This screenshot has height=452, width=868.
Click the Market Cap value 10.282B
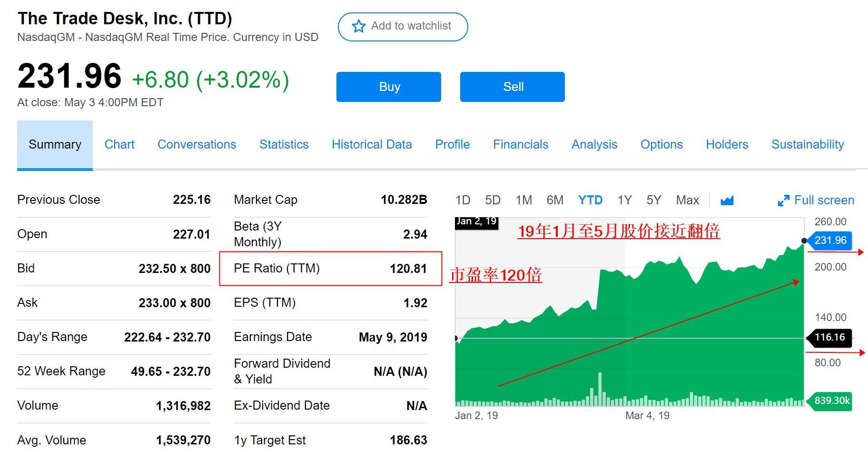tap(404, 200)
